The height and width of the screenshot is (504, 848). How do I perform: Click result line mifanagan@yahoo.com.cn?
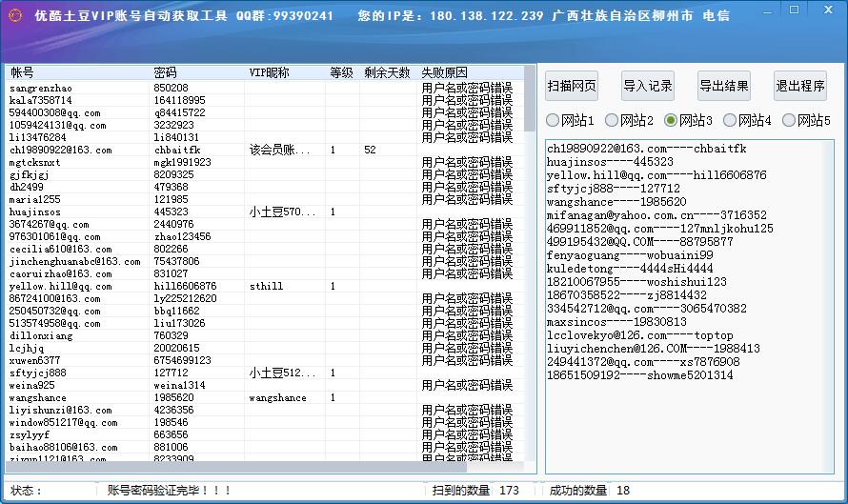(x=656, y=215)
